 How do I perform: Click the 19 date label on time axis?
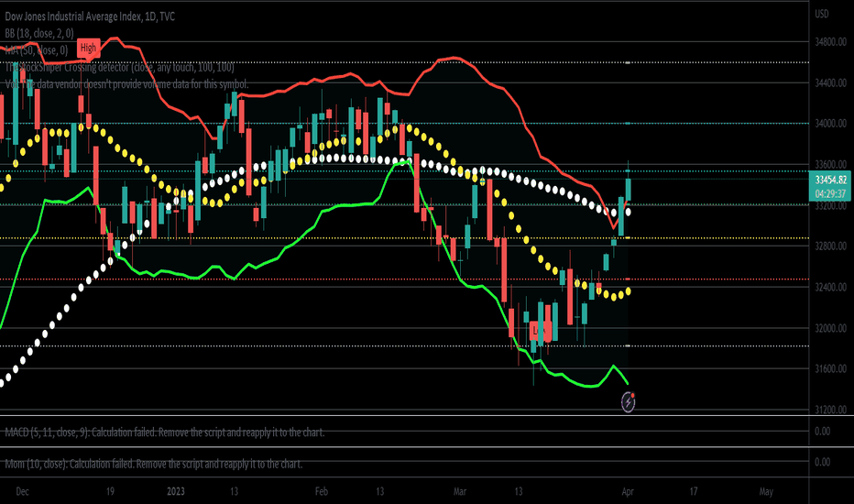click(x=110, y=491)
